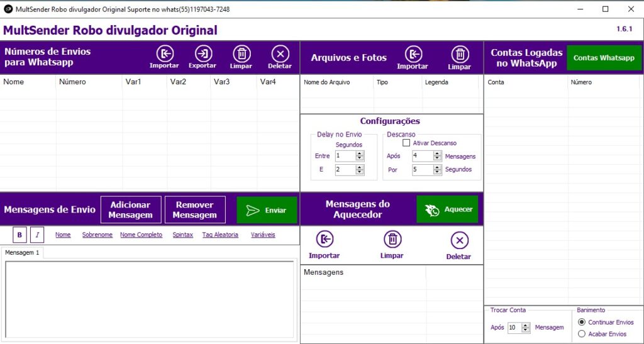Insert the Nome Completo variable link
Viewport: 644px width, 344px height.
click(142, 235)
